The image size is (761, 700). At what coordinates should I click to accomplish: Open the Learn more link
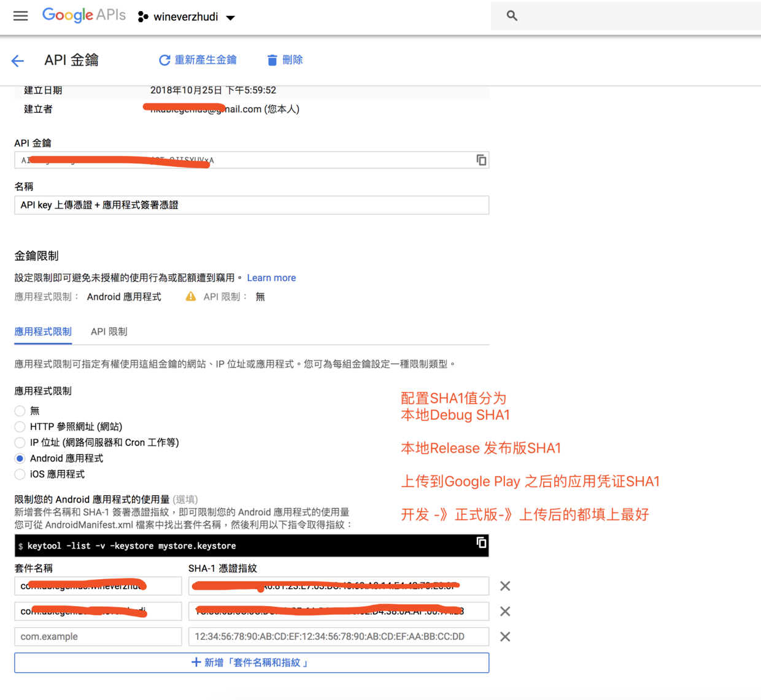pos(271,278)
